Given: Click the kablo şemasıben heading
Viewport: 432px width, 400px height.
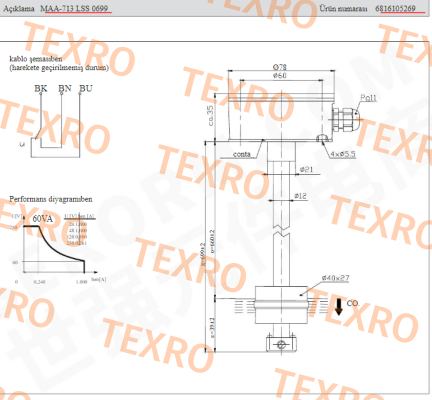Looking at the screenshot, I should click(x=36, y=59).
